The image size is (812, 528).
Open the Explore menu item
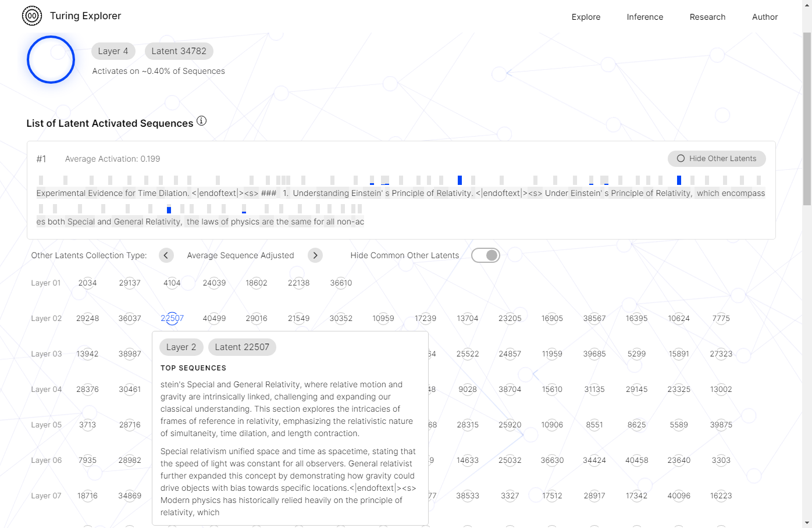coord(586,17)
